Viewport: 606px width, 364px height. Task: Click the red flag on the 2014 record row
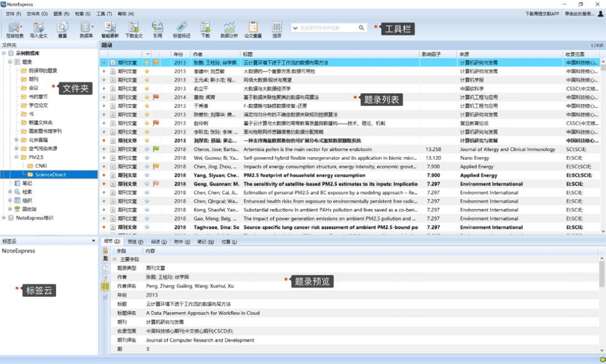[x=156, y=97]
